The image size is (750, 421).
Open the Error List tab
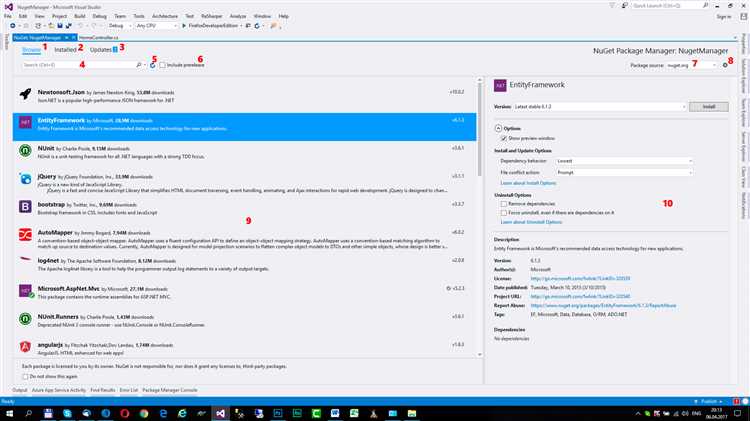coord(128,390)
